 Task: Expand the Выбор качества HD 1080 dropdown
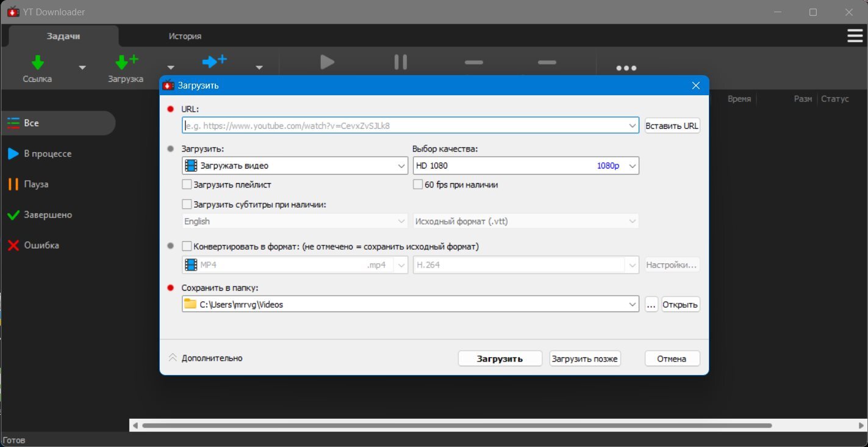(x=526, y=165)
